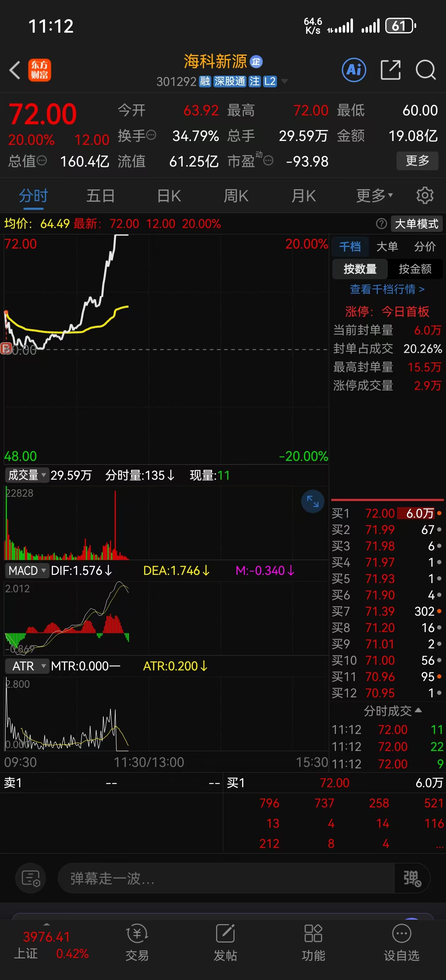Tap info icon beside 总值
Image resolution: width=446 pixels, height=980 pixels.
(x=42, y=160)
